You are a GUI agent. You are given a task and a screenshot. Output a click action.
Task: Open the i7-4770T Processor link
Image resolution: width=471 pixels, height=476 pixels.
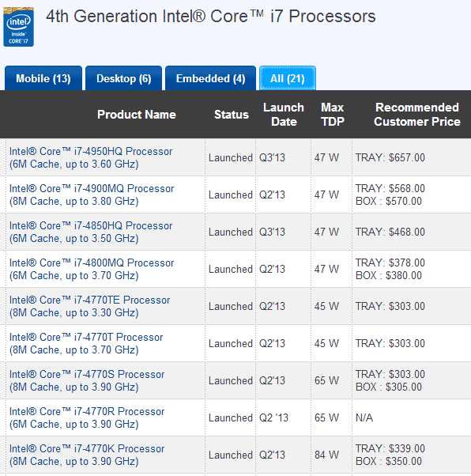point(86,343)
